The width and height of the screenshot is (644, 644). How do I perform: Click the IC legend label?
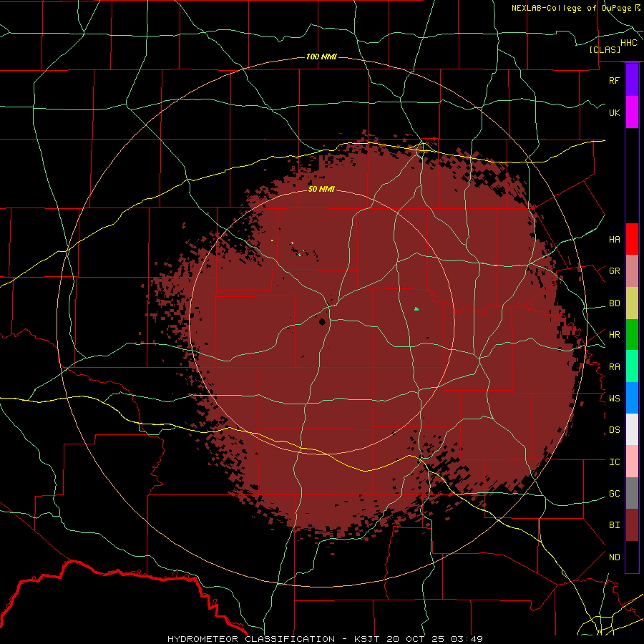614,462
